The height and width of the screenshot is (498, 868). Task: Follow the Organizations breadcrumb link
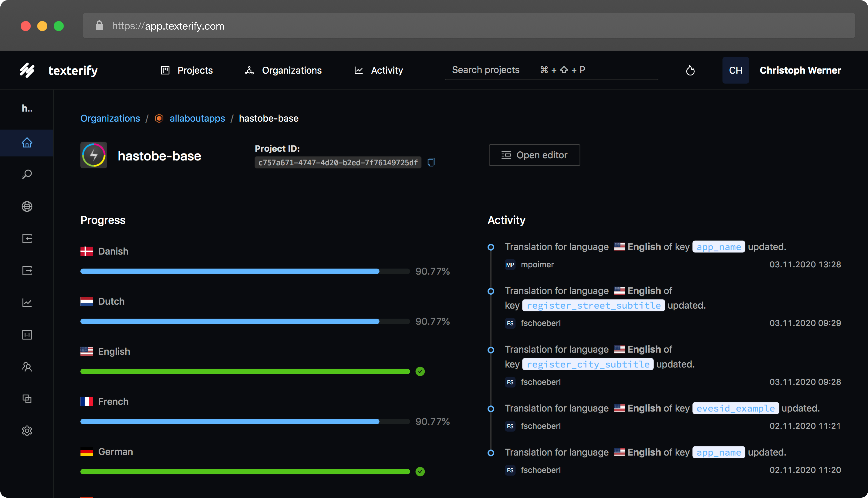[110, 118]
